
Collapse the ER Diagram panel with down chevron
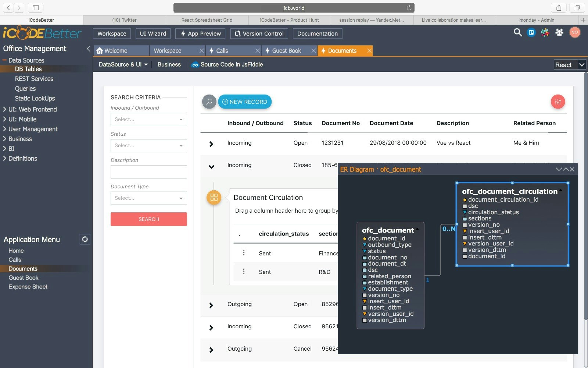coord(559,169)
